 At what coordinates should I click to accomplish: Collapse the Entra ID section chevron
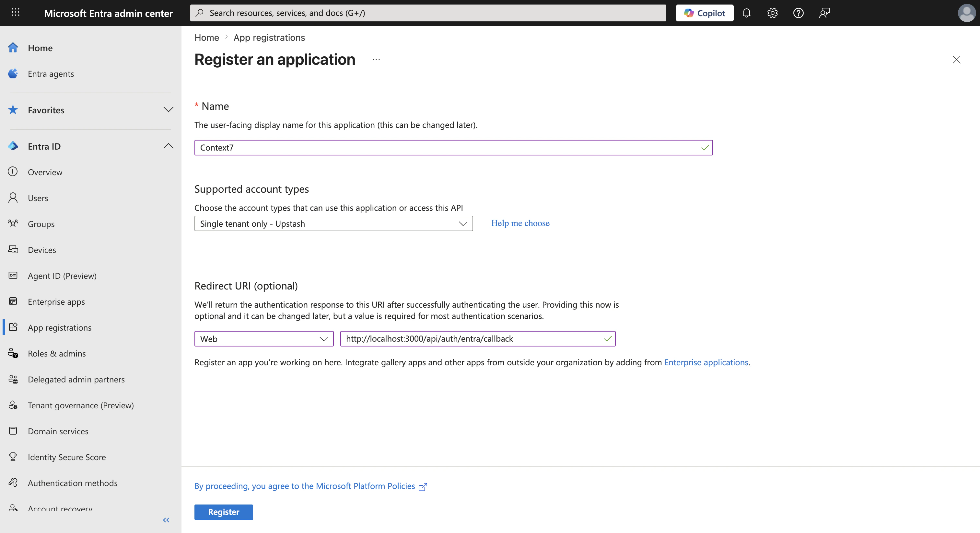[x=168, y=146]
